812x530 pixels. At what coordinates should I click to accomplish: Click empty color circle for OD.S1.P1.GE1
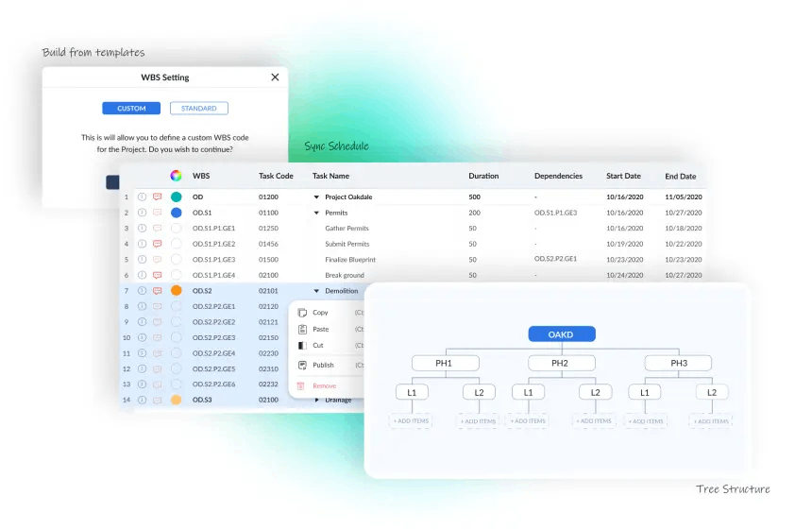pyautogui.click(x=176, y=228)
